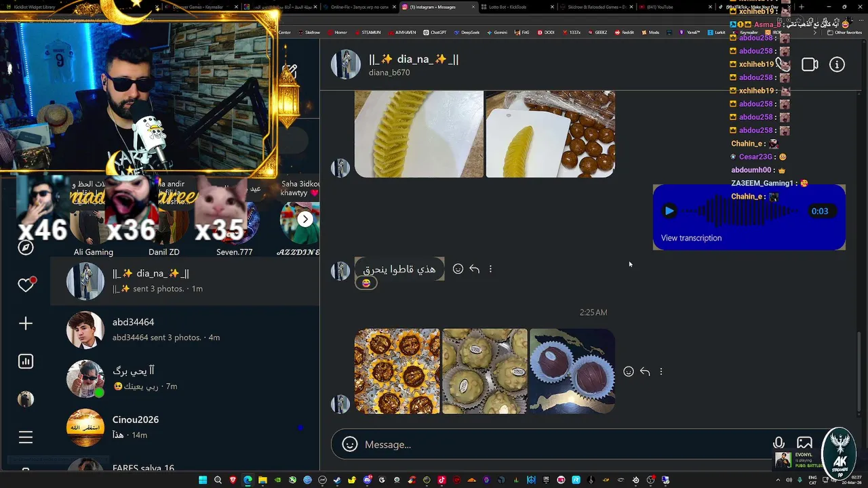The width and height of the screenshot is (868, 488).
Task: Switch to the Online-Fix browser tab
Action: (x=359, y=7)
